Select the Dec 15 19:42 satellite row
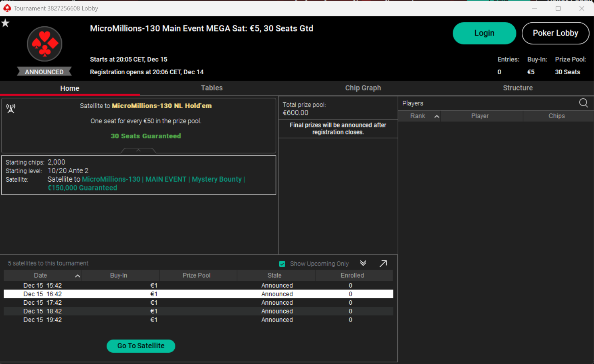594x364 pixels. pyautogui.click(x=198, y=320)
